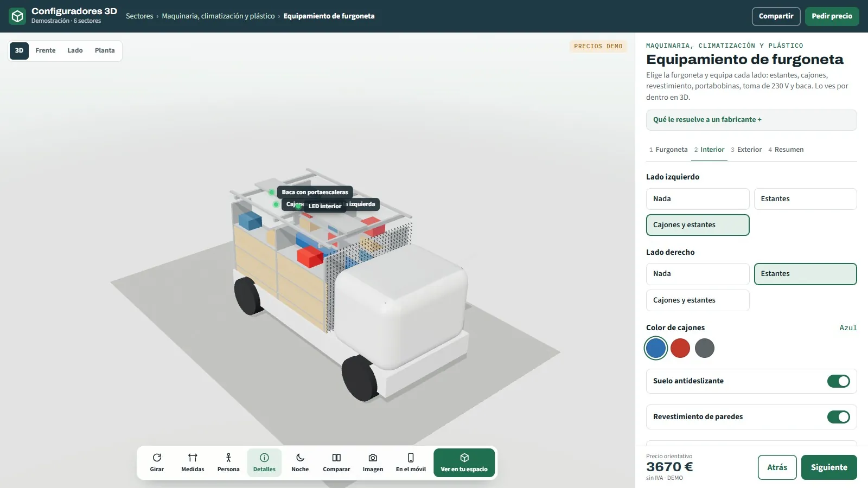Disable Suelo antideslizante toggle

[x=838, y=381]
